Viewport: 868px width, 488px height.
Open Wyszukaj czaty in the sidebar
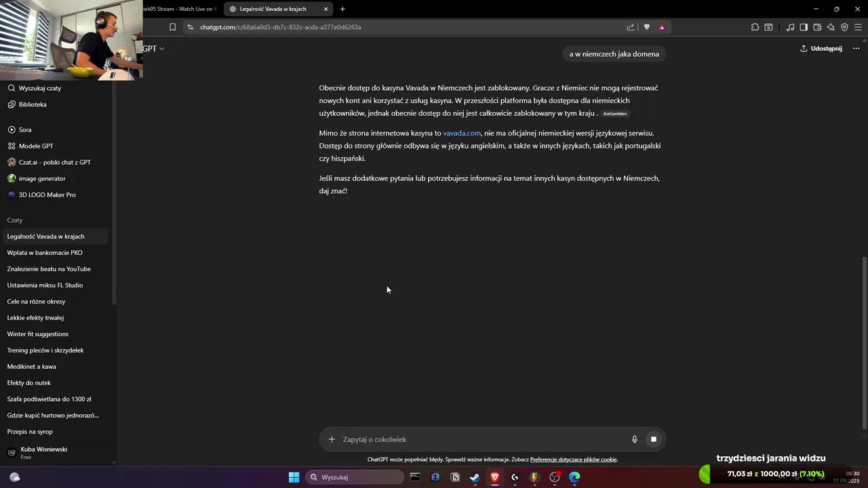click(x=40, y=88)
